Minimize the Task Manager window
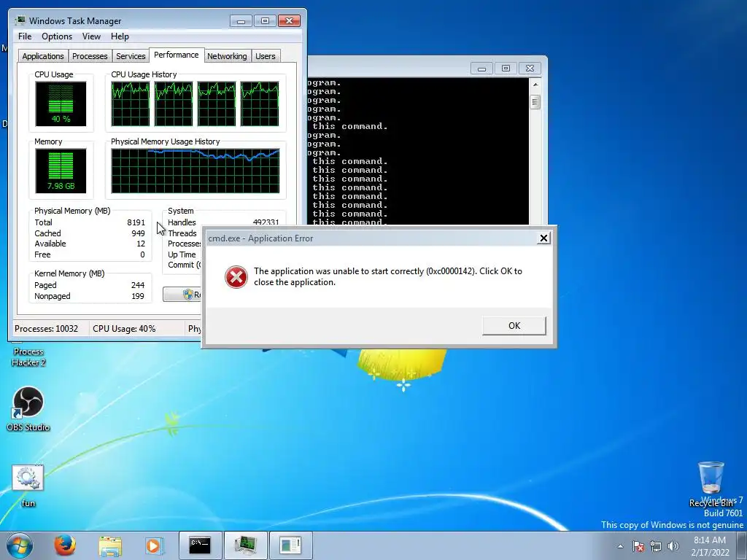The height and width of the screenshot is (560, 747). click(241, 21)
